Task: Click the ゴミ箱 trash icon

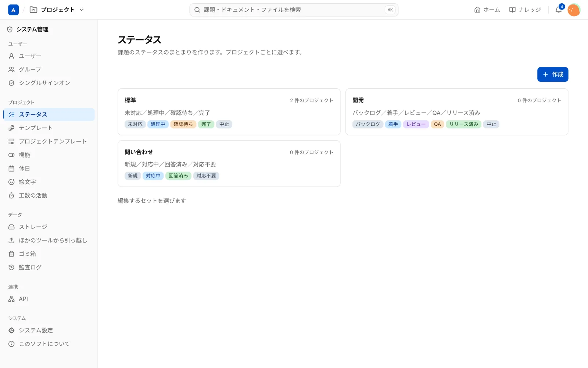Action: (11, 254)
